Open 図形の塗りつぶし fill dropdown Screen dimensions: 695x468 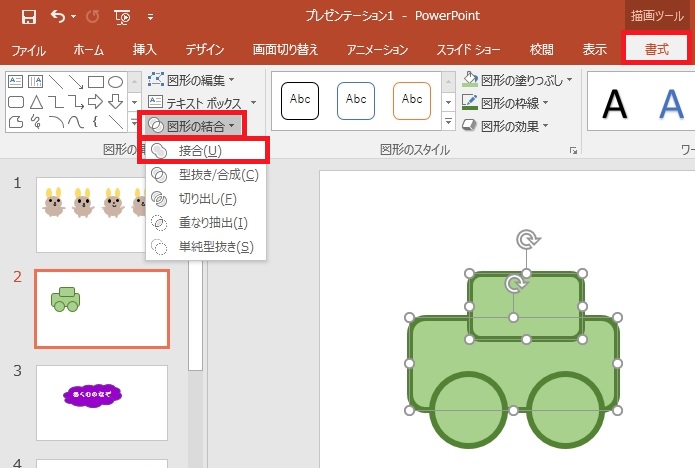517,80
